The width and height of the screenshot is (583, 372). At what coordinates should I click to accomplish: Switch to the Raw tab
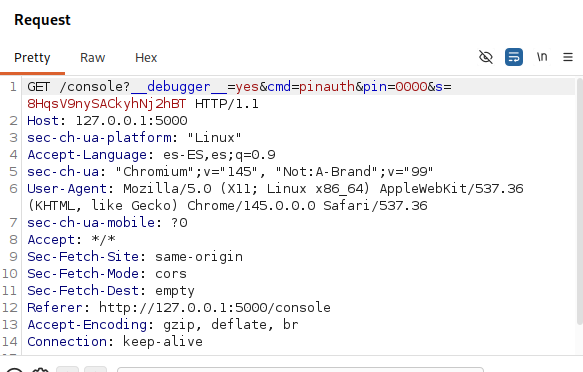coord(93,58)
